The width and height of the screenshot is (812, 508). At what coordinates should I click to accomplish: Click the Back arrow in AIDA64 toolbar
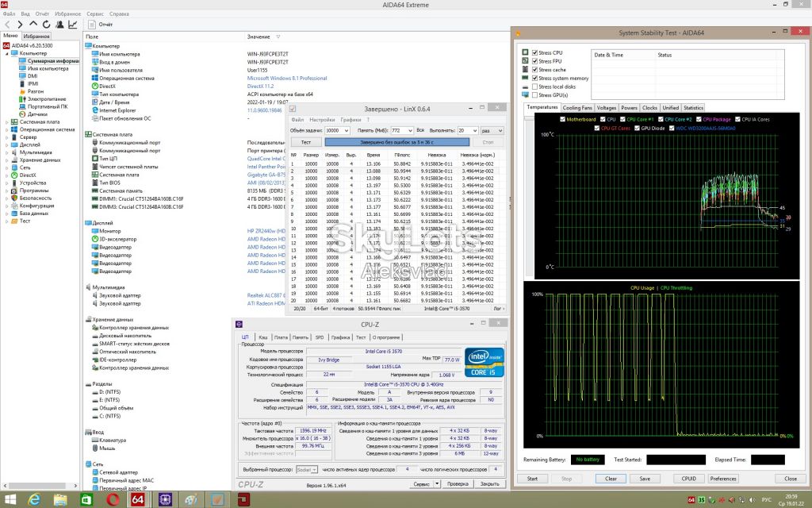(x=7, y=25)
